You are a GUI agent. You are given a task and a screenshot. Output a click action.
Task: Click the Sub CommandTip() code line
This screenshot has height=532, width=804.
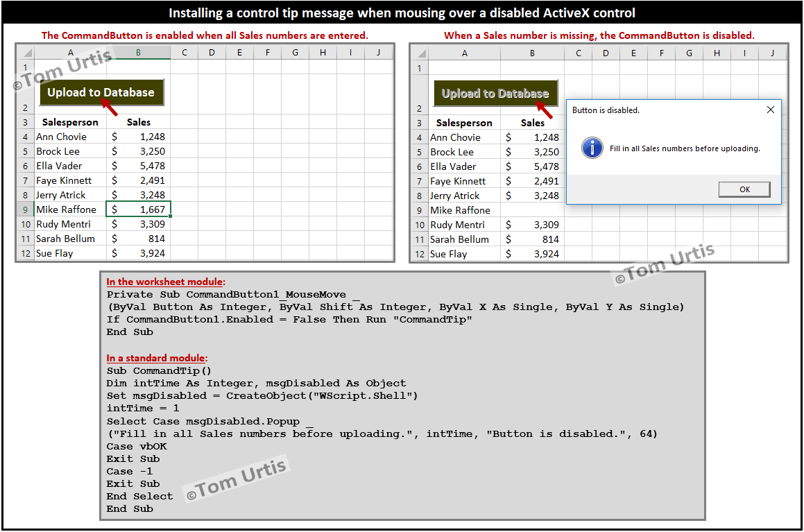[159, 370]
